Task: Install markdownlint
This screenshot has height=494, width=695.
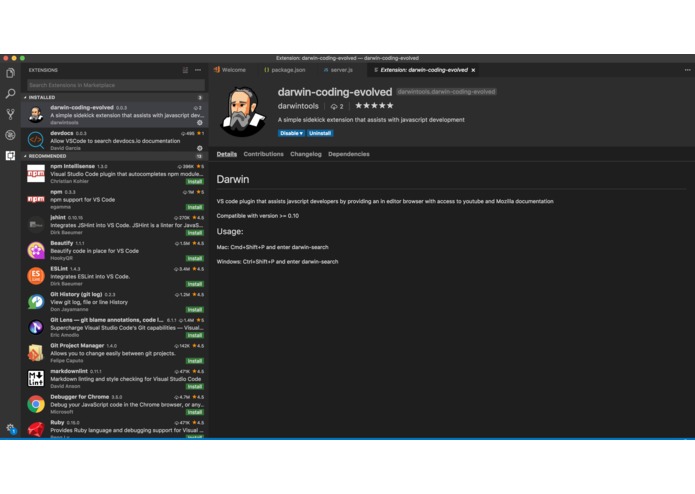Action: tap(195, 387)
